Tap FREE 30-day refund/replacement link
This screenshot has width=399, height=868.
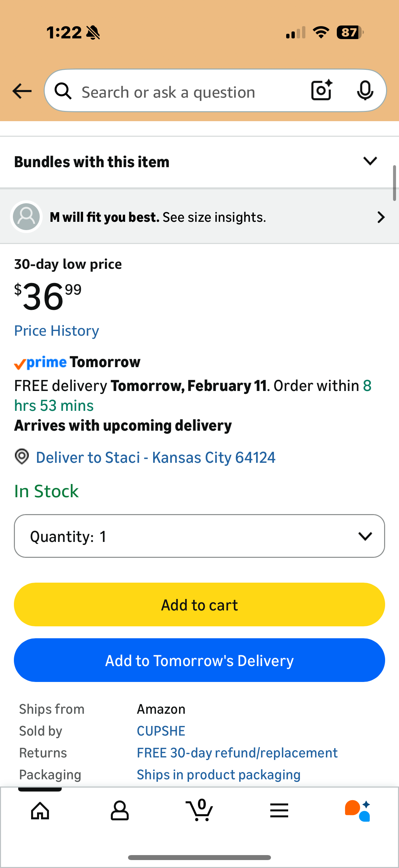(x=237, y=753)
